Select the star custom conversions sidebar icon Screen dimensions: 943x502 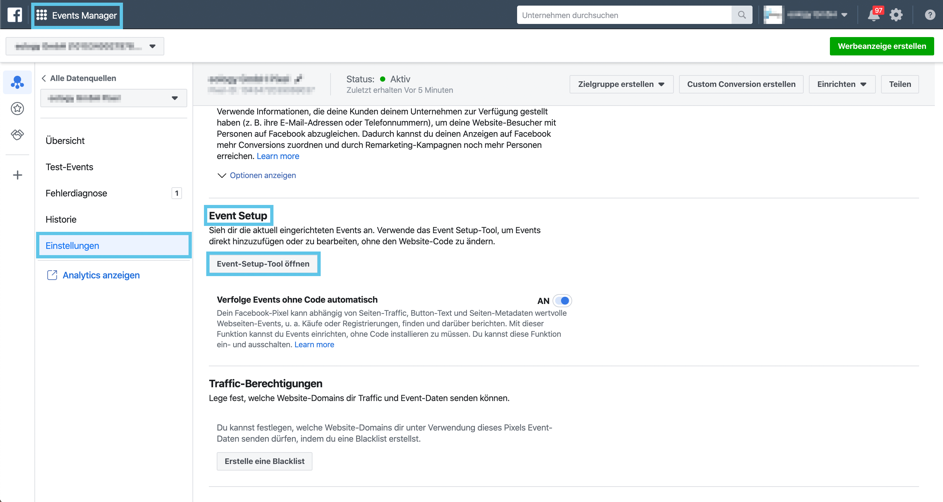[17, 109]
